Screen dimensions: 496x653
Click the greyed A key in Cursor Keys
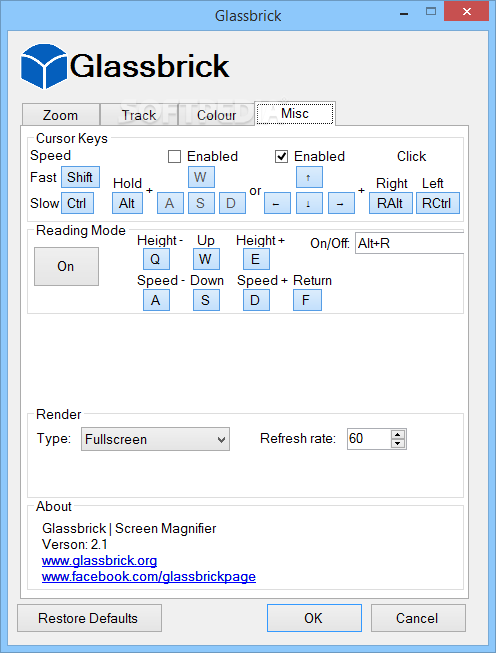point(170,203)
